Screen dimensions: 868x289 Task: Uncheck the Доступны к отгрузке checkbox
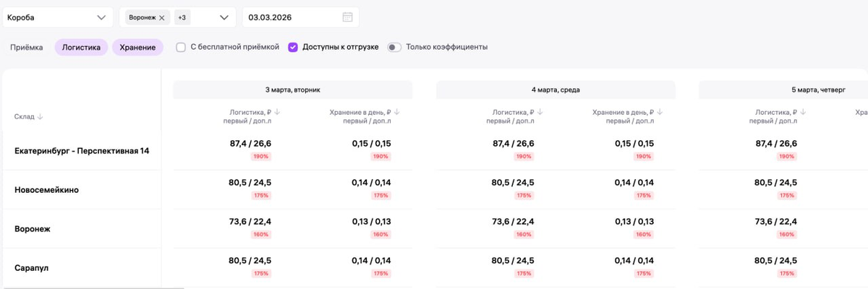[x=293, y=47]
